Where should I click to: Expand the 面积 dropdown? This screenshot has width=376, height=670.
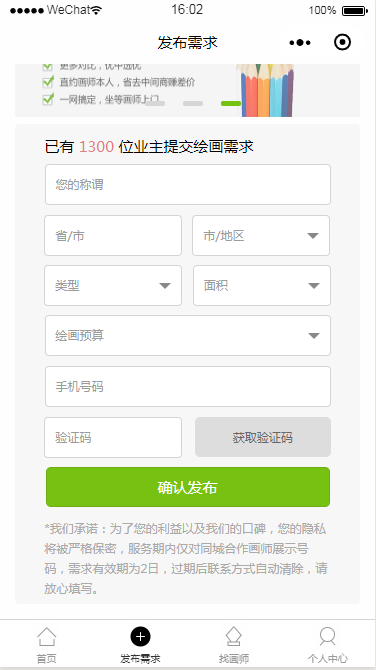(x=261, y=285)
